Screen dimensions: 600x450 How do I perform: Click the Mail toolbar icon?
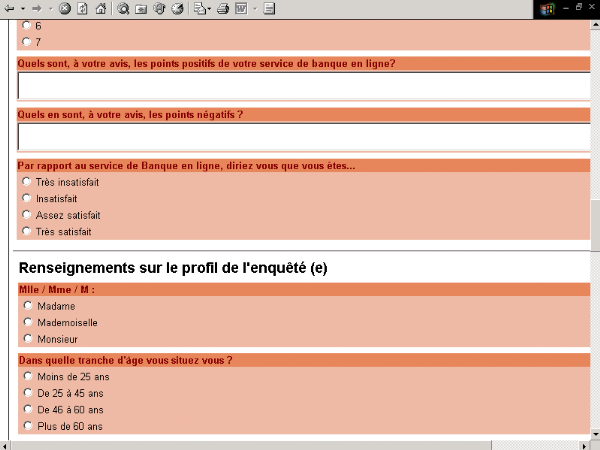[200, 8]
